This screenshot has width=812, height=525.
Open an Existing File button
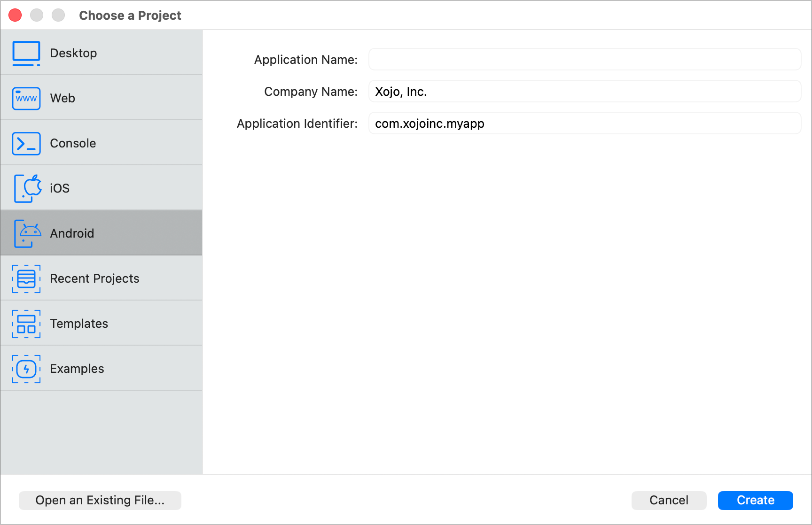coord(100,500)
